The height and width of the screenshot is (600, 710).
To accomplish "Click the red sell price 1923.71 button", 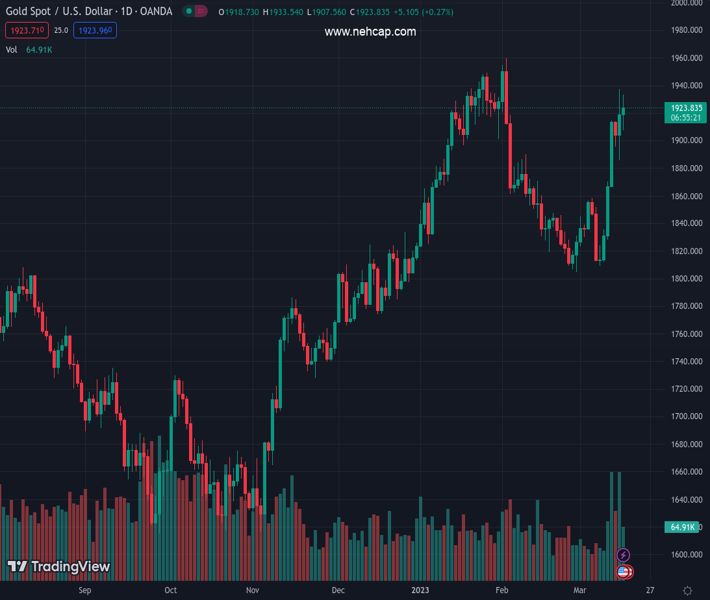I will (x=26, y=31).
